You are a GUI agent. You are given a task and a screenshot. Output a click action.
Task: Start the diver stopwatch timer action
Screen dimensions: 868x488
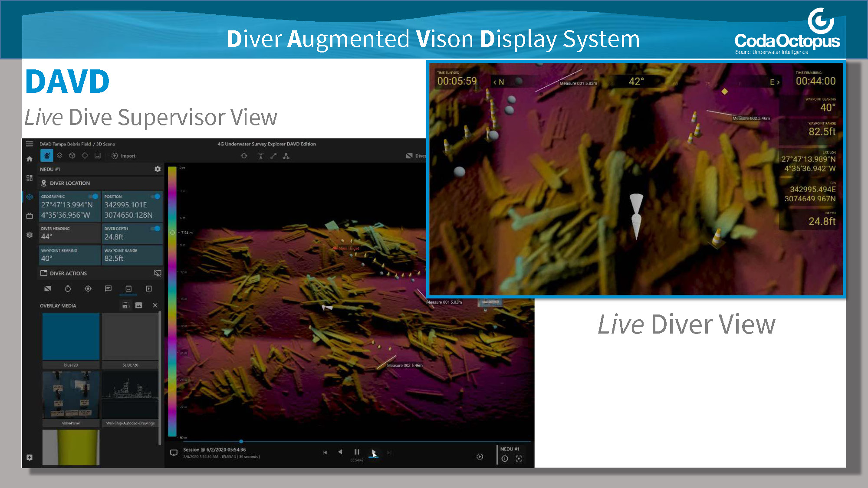point(68,289)
